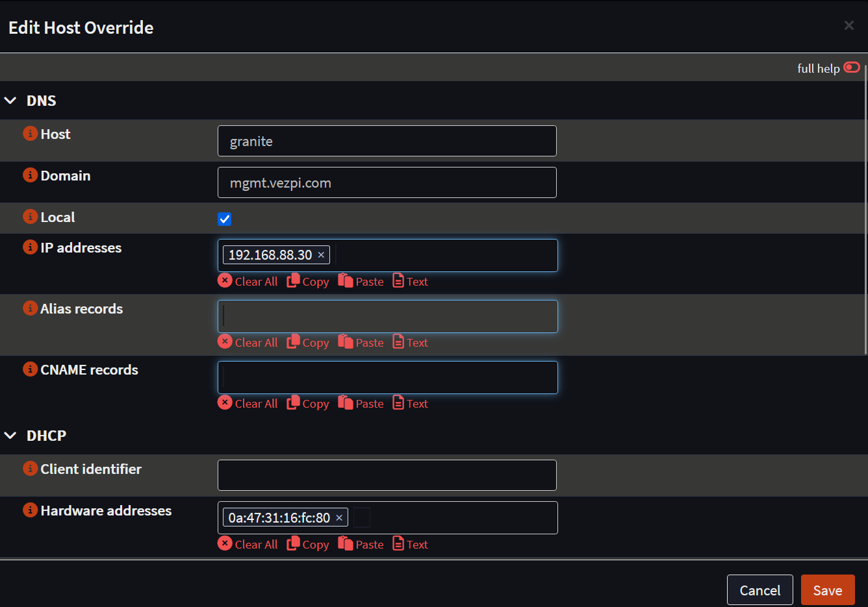Collapse the DNS section
Image resolution: width=868 pixels, height=607 pixels.
[10, 101]
